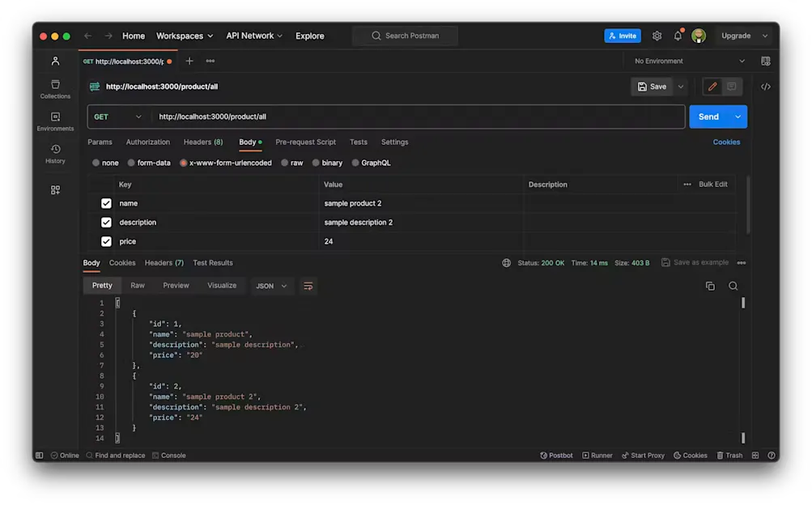812x505 pixels.
Task: Open the Postbot assistant
Action: coord(556,456)
